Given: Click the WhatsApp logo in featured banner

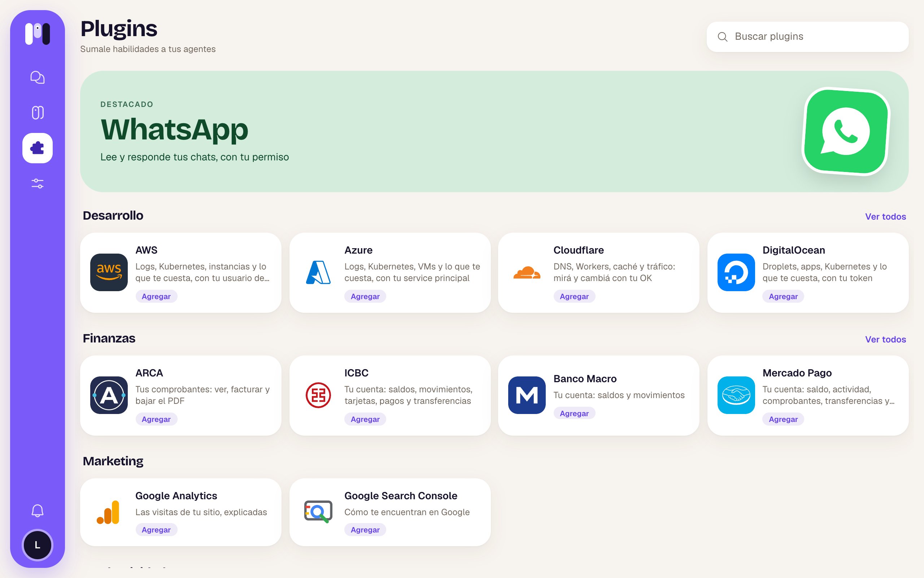Looking at the screenshot, I should point(846,131).
